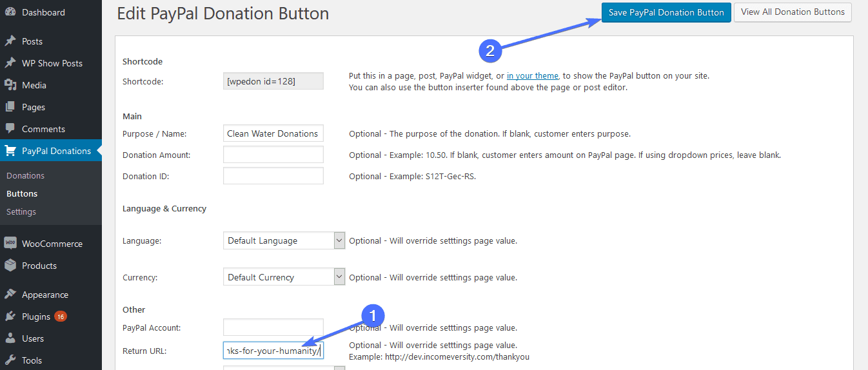Open Users menu item
The image size is (868, 370).
click(51, 338)
